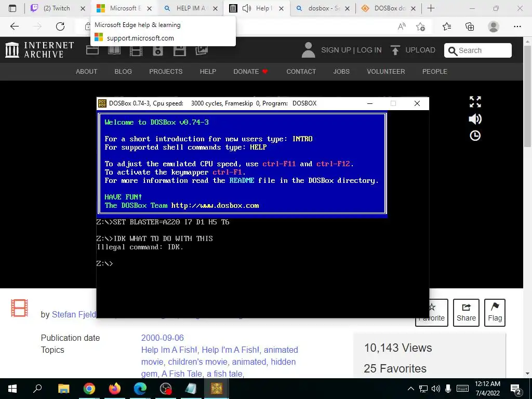Click the red film strip item icon
The image size is (532, 399).
pyautogui.click(x=19, y=308)
